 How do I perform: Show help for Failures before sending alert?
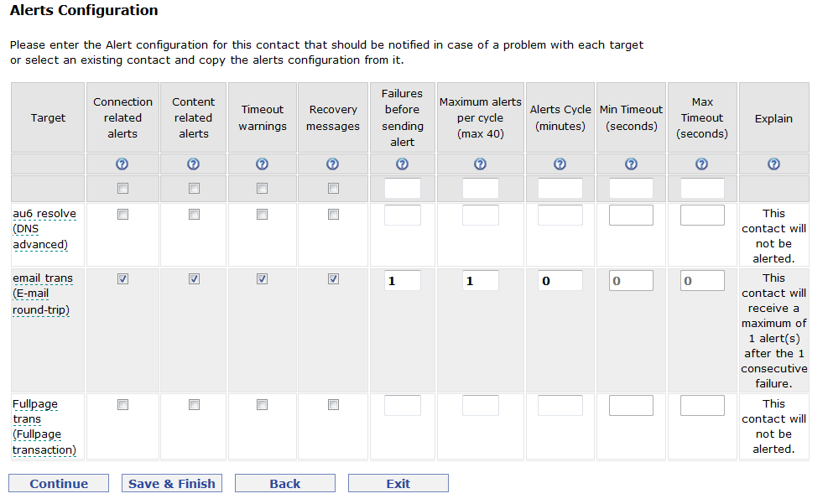pyautogui.click(x=403, y=164)
